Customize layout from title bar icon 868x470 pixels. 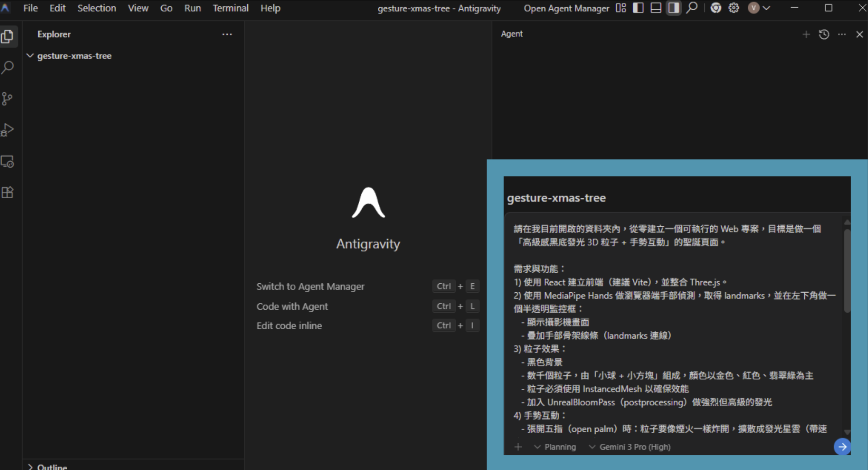pos(621,8)
